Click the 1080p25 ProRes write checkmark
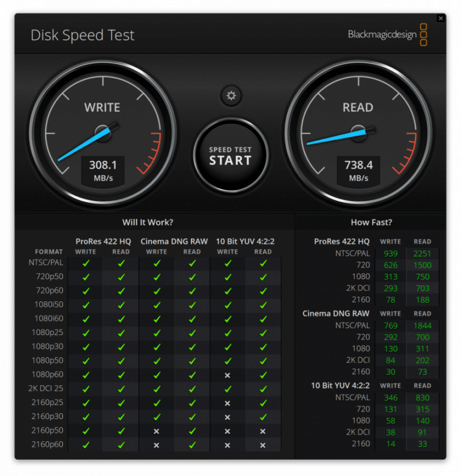The image size is (461, 476). click(86, 333)
